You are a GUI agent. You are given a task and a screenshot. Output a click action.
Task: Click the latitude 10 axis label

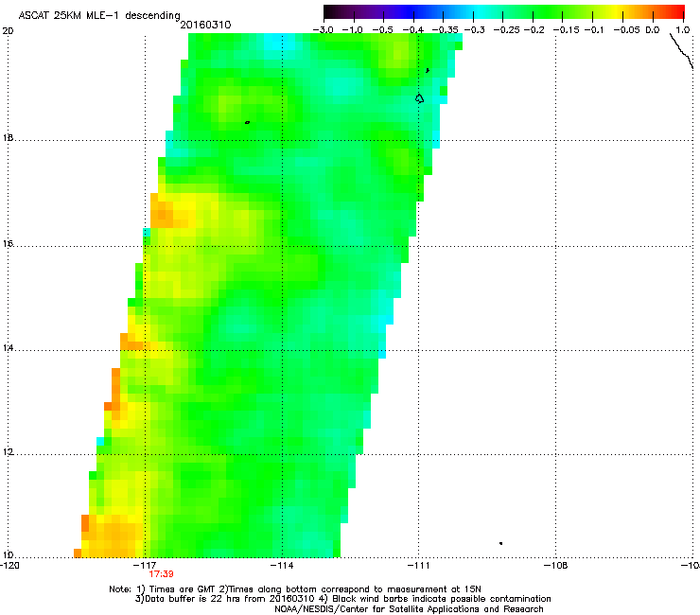click(8, 555)
